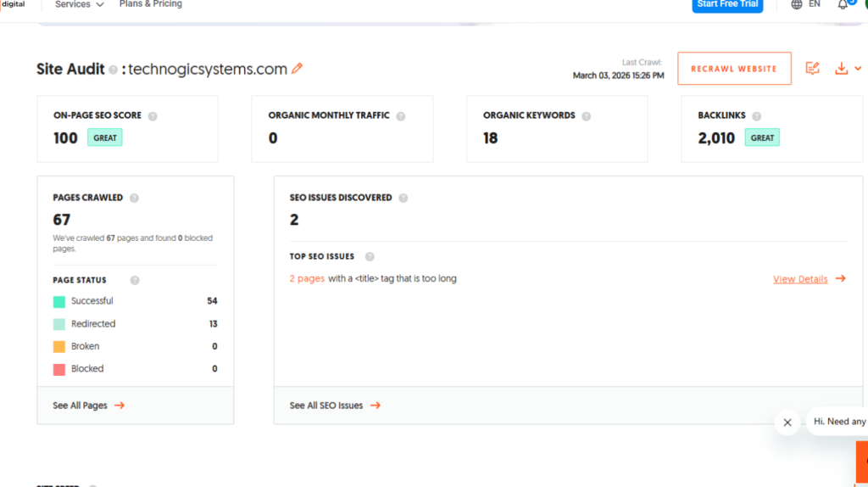Open the globe language icon
This screenshot has height=487, width=868.
797,4
